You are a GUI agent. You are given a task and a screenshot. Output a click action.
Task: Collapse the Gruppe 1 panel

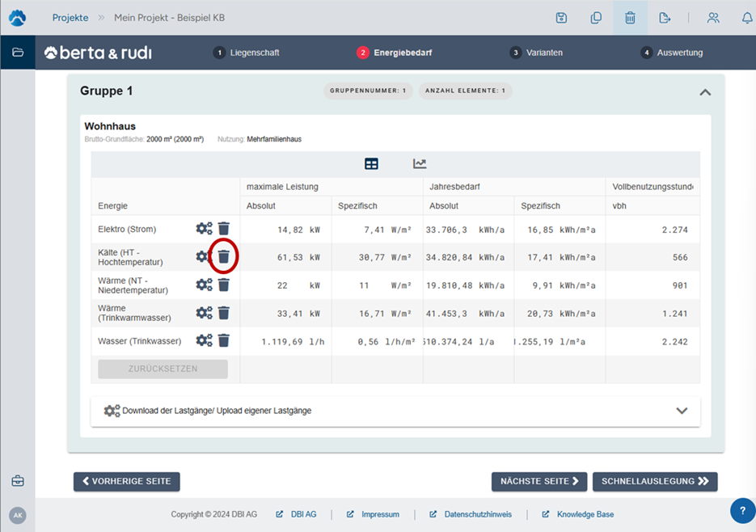(705, 92)
